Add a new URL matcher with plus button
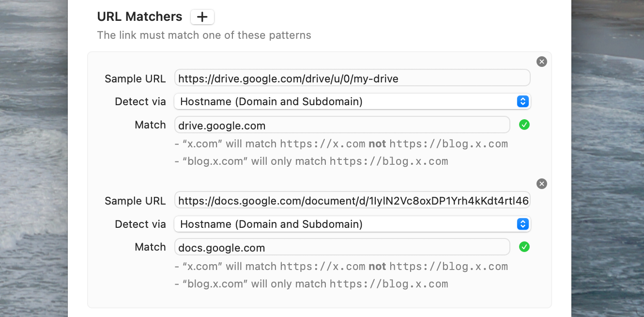The image size is (644, 317). pyautogui.click(x=202, y=17)
